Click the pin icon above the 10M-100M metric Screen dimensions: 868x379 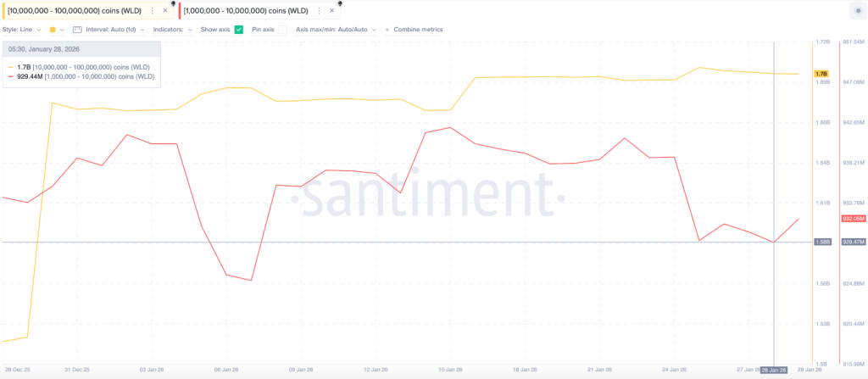173,3
